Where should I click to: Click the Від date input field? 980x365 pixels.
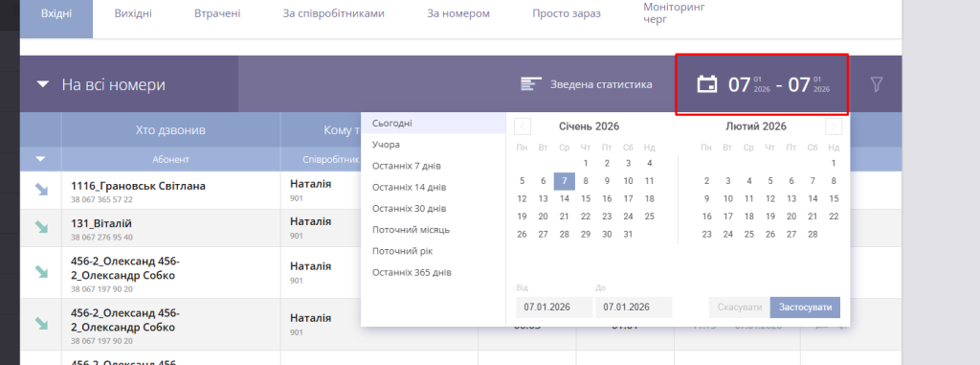(554, 308)
